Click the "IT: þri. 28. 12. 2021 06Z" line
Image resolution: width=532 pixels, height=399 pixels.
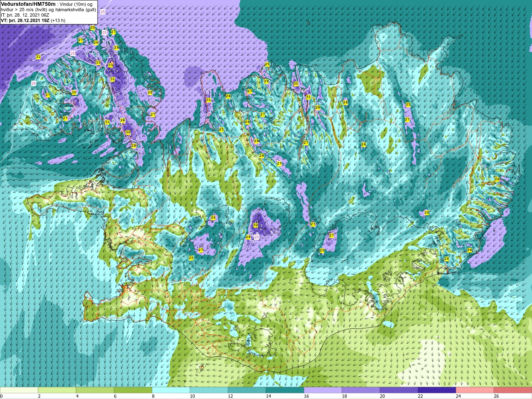tap(25, 15)
